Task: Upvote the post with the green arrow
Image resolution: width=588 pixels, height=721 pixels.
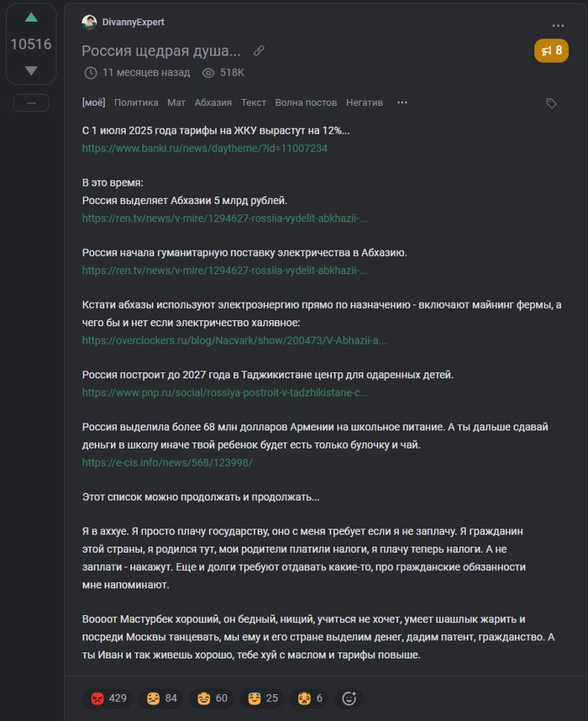Action: [31, 18]
